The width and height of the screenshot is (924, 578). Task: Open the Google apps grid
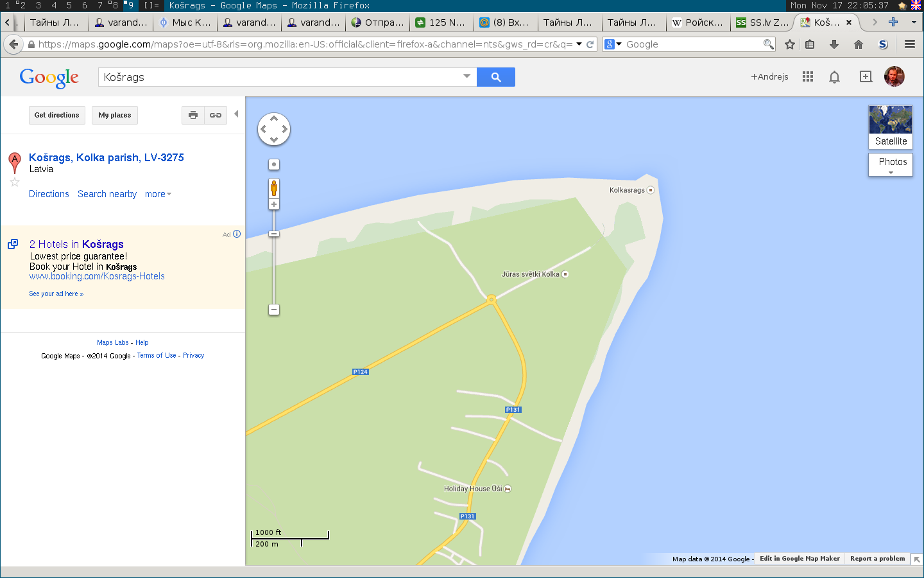tap(808, 76)
